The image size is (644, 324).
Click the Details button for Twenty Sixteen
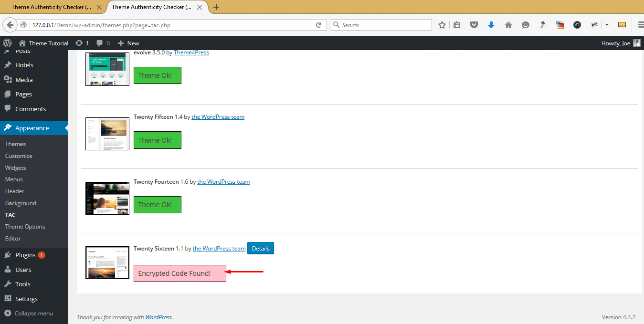pos(261,248)
